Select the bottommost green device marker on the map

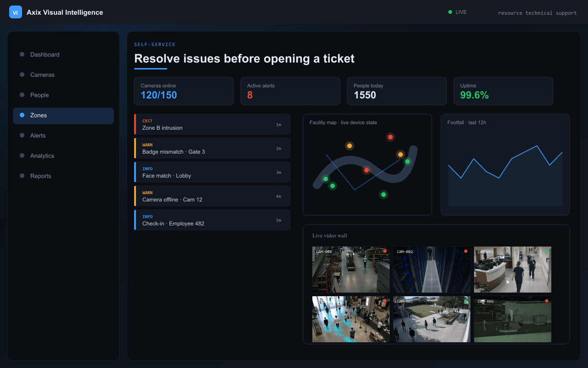tap(384, 195)
